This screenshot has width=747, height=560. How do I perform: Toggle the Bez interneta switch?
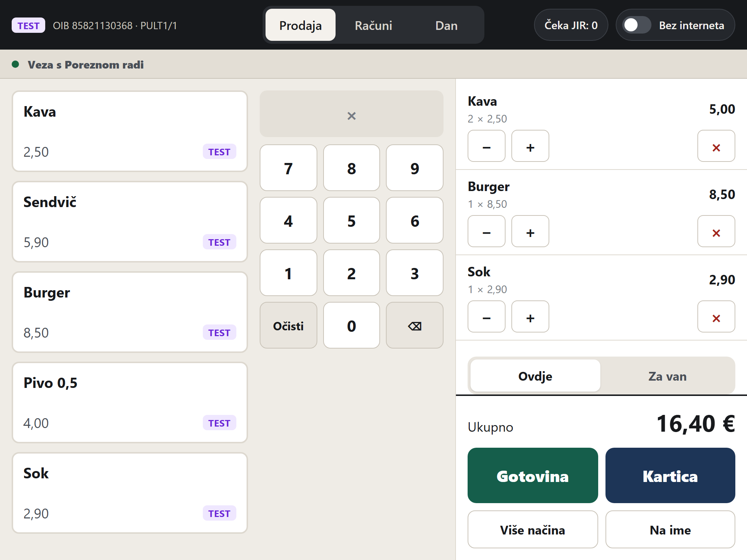636,25
